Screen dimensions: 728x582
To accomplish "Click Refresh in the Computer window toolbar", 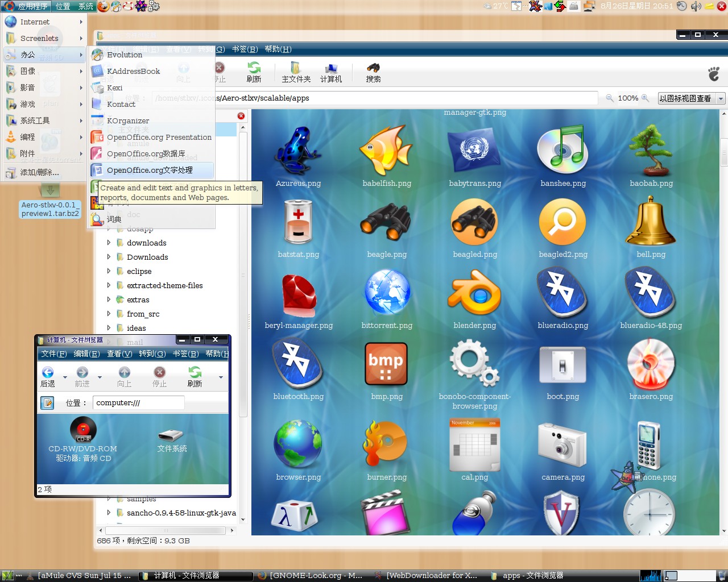I will (x=195, y=377).
